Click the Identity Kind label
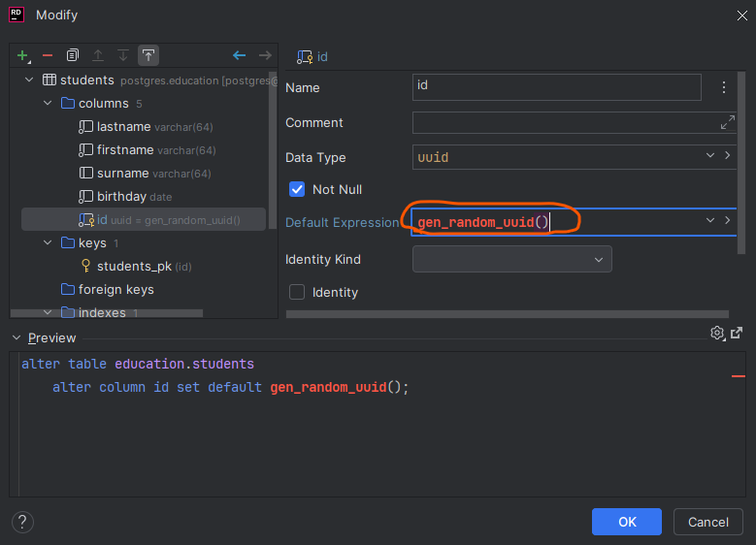The width and height of the screenshot is (756, 545). (323, 259)
